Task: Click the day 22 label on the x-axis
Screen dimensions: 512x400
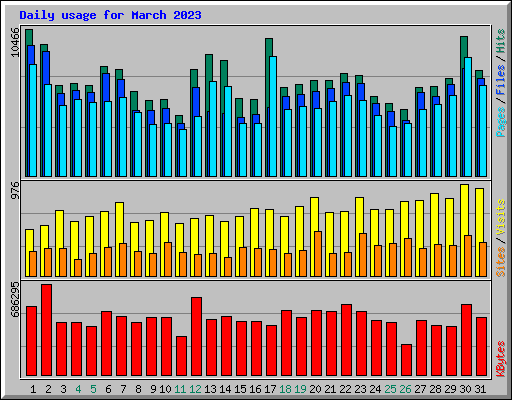Action: (345, 389)
